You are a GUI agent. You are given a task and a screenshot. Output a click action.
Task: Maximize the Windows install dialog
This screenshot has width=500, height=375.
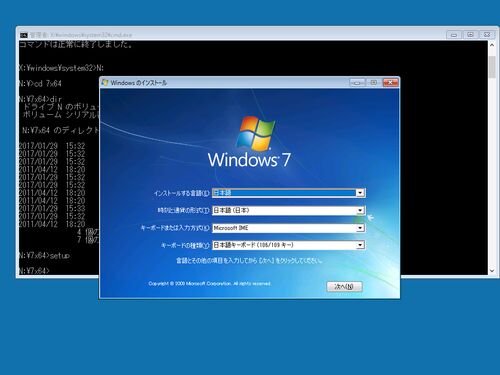coord(374,82)
